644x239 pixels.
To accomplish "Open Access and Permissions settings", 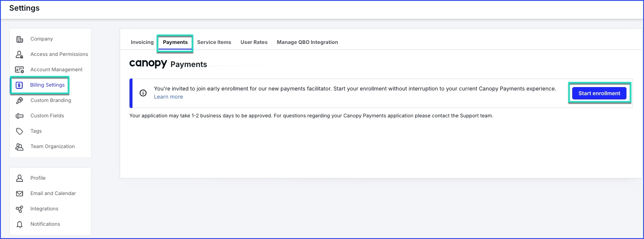I will click(x=59, y=54).
